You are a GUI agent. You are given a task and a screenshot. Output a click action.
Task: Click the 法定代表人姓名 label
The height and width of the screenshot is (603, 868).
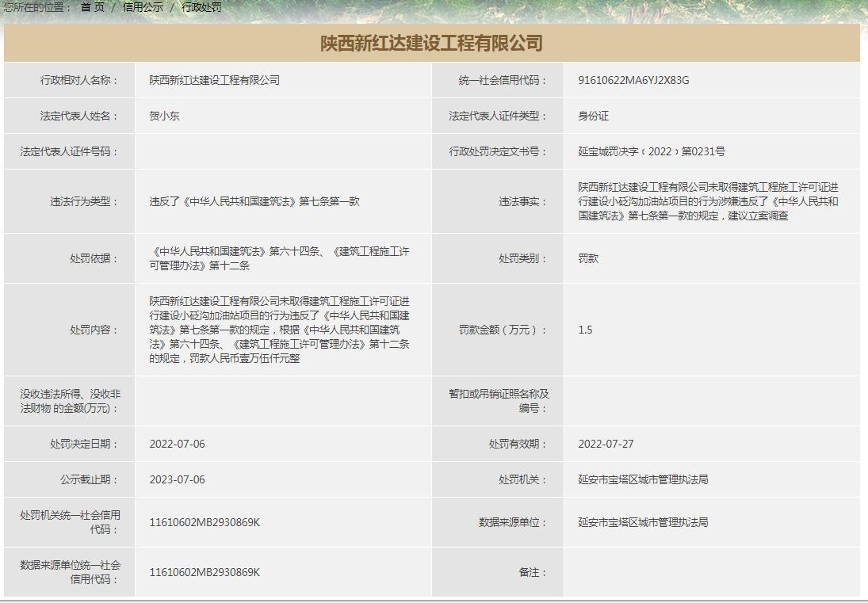79,116
